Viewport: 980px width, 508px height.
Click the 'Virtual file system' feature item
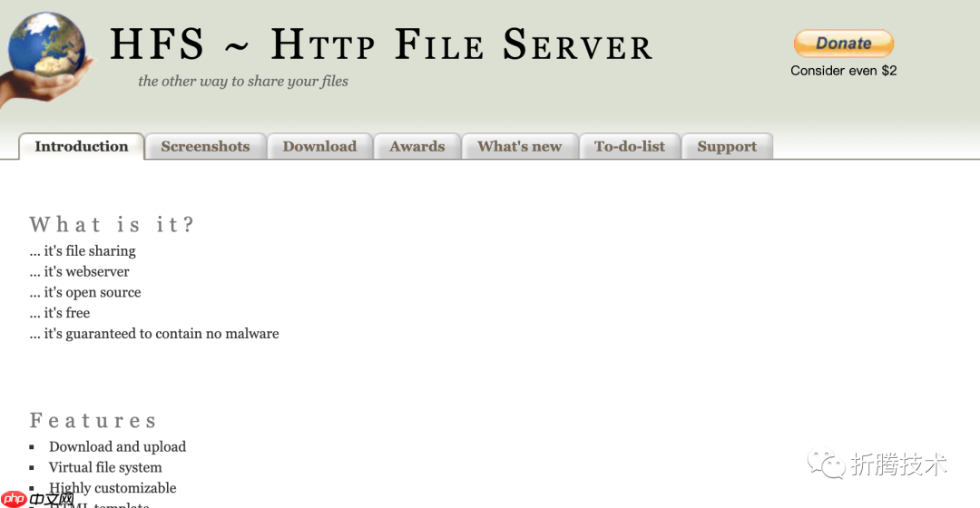(x=105, y=467)
